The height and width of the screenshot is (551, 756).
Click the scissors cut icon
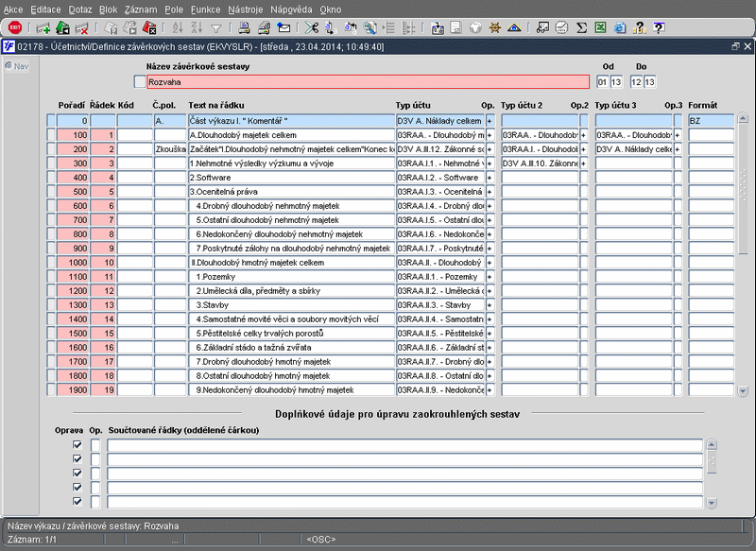point(312,28)
